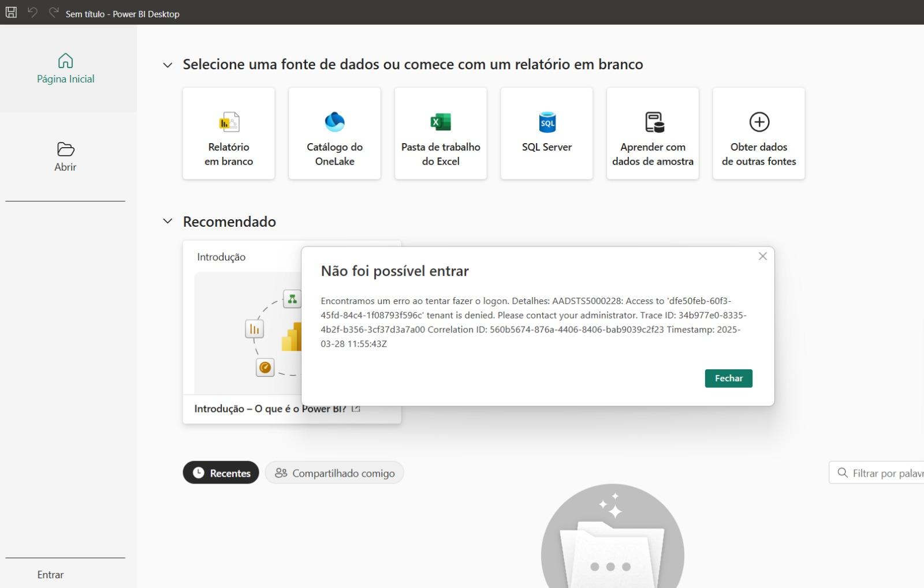
Task: Dismiss the sign-in error dialog with X
Action: (763, 256)
